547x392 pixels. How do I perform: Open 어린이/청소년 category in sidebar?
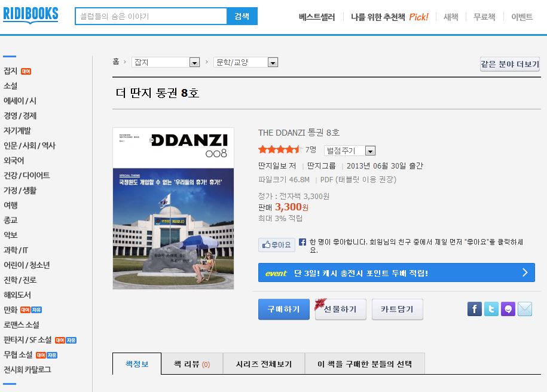click(26, 265)
